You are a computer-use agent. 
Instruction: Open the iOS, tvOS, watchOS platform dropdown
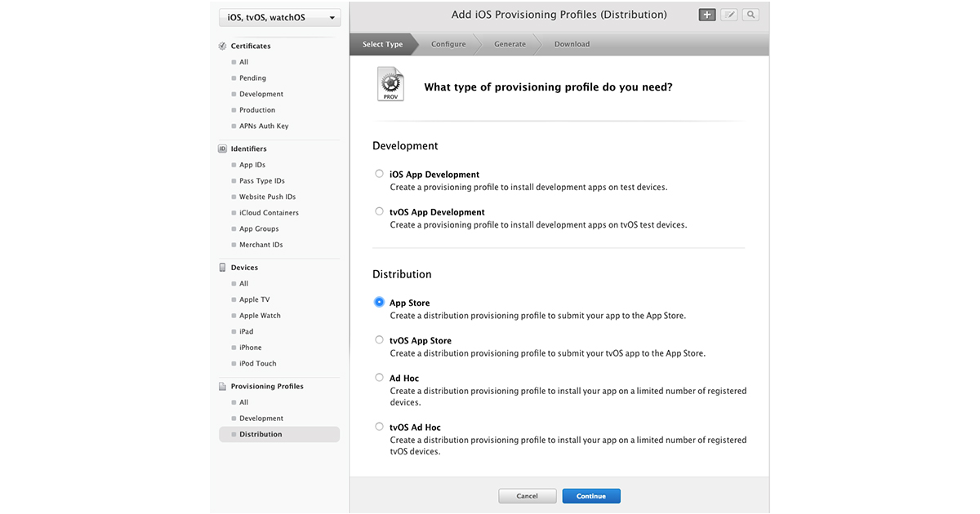280,17
